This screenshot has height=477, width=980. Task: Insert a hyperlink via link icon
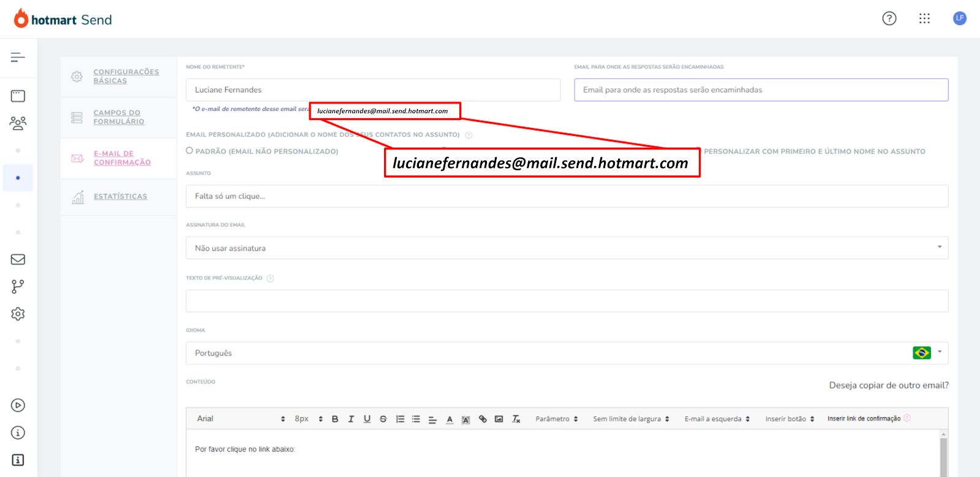(x=483, y=419)
